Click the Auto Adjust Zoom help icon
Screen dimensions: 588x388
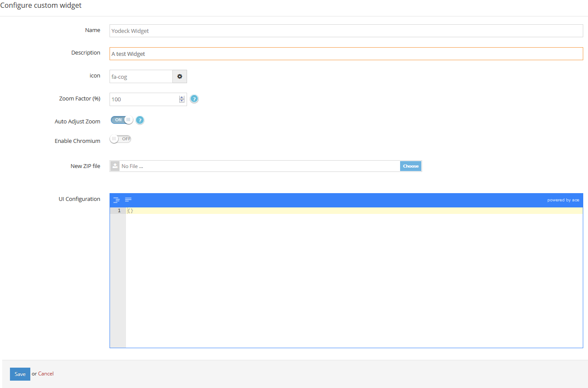tap(140, 120)
